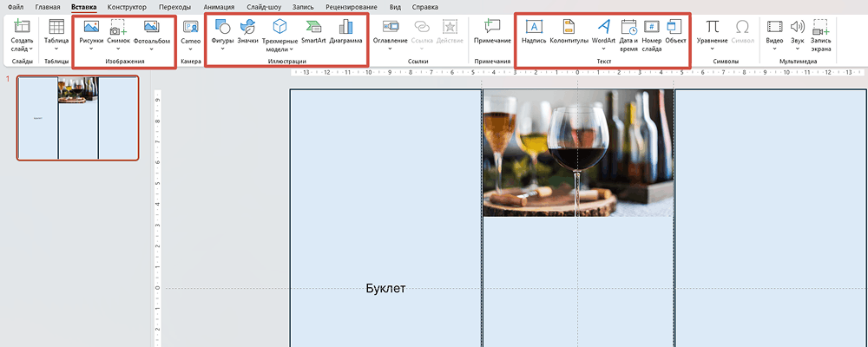This screenshot has height=347, width=868.
Task: Start Запись экрана screen recording
Action: point(820,36)
